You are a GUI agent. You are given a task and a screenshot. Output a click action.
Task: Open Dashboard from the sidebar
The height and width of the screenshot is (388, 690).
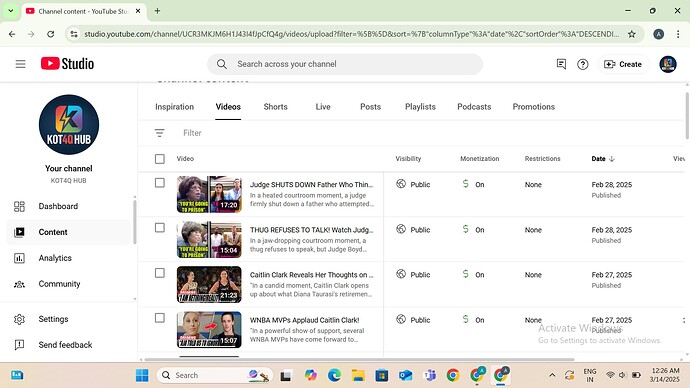tap(70, 206)
